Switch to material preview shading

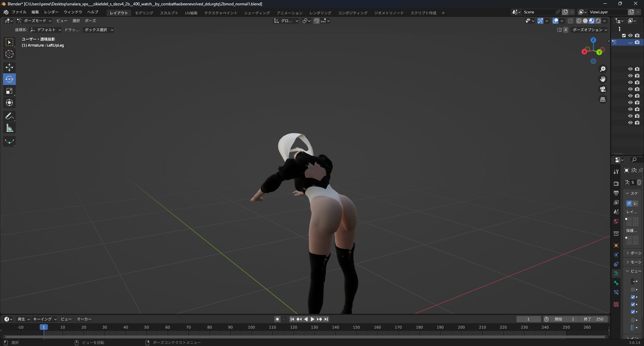592,21
